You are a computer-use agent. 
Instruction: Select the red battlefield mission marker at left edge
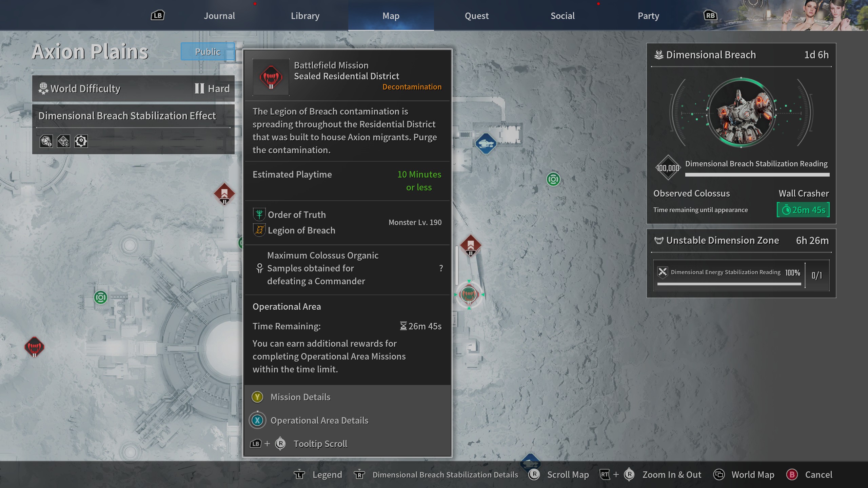[x=34, y=347]
